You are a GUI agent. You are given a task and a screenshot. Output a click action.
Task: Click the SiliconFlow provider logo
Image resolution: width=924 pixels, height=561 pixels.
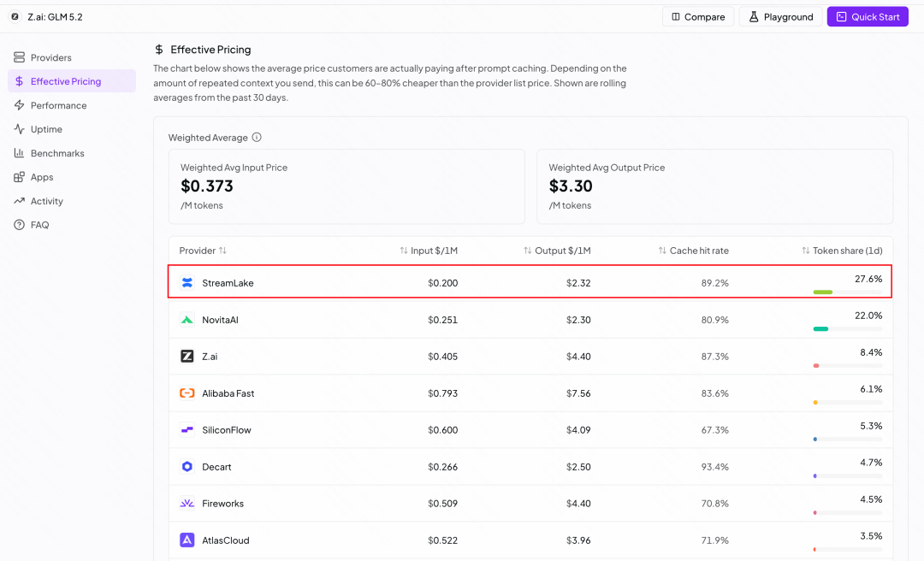(x=187, y=430)
